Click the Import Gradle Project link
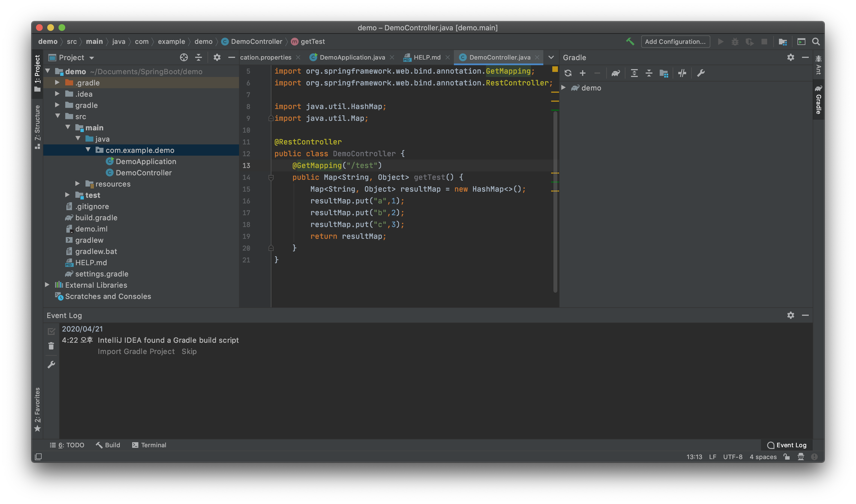856x504 pixels. (136, 351)
